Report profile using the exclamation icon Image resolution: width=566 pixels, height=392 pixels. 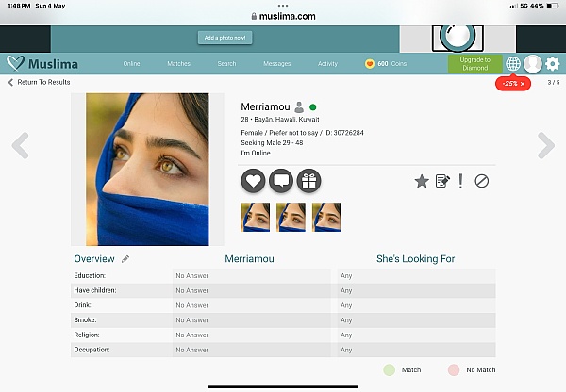461,181
